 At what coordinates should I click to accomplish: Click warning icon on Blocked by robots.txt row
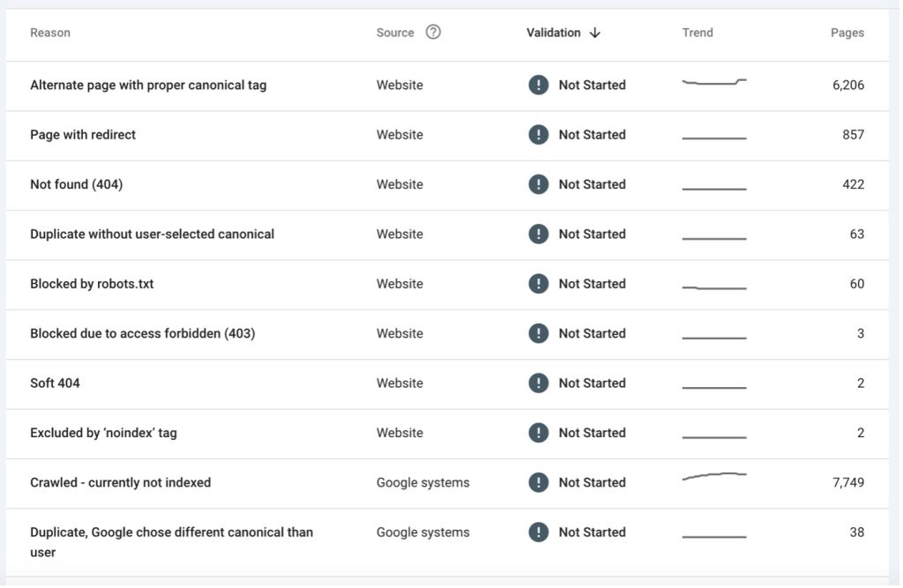point(539,283)
